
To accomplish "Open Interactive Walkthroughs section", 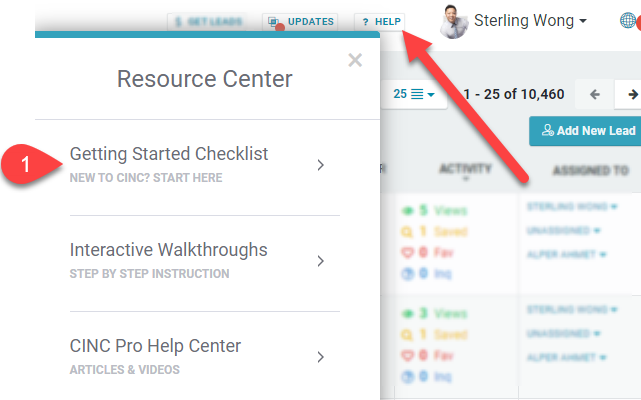I will pyautogui.click(x=168, y=250).
